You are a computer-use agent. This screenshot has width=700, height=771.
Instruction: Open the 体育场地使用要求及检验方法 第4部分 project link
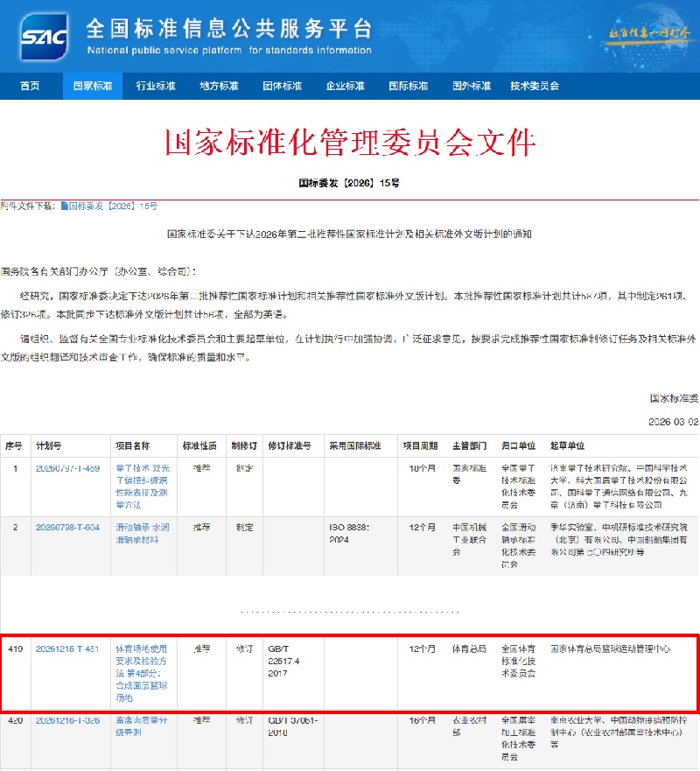142,673
